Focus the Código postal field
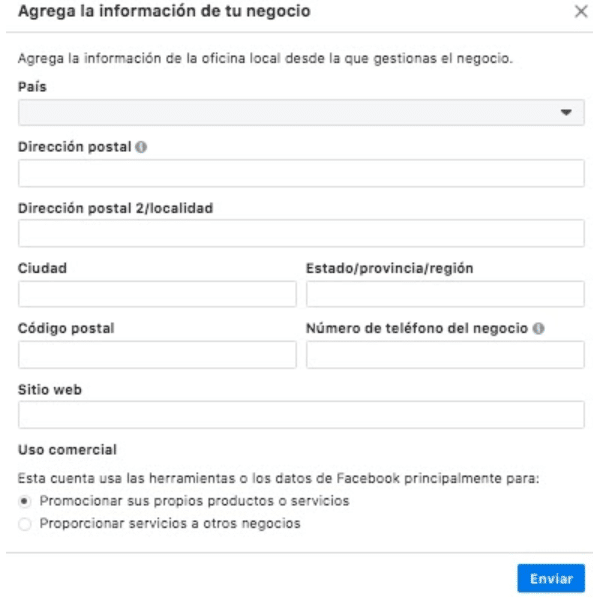The height and width of the screenshot is (598, 593). pos(157,355)
